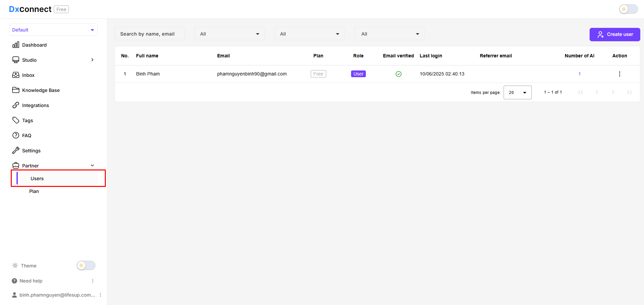The width and height of the screenshot is (644, 305).
Task: Open the three-dot action menu for Binh Pham
Action: [619, 74]
